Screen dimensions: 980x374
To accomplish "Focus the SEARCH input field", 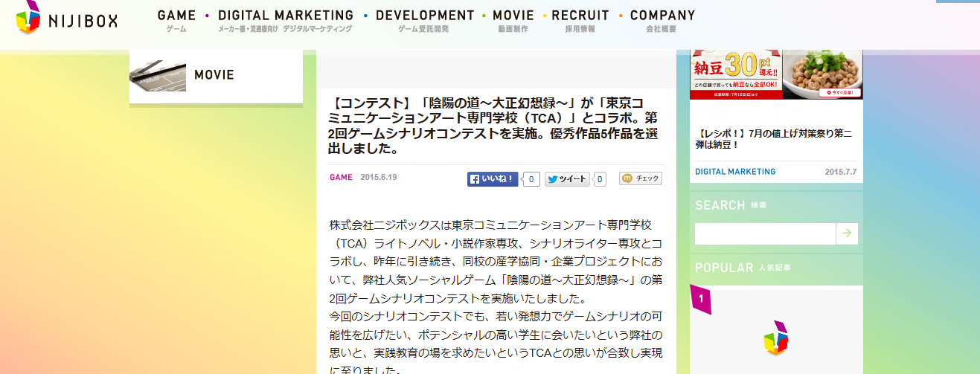I will coord(765,233).
